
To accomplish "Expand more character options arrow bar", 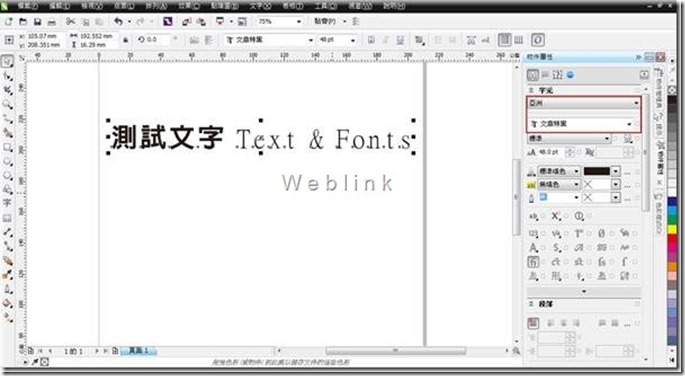I will [x=584, y=291].
